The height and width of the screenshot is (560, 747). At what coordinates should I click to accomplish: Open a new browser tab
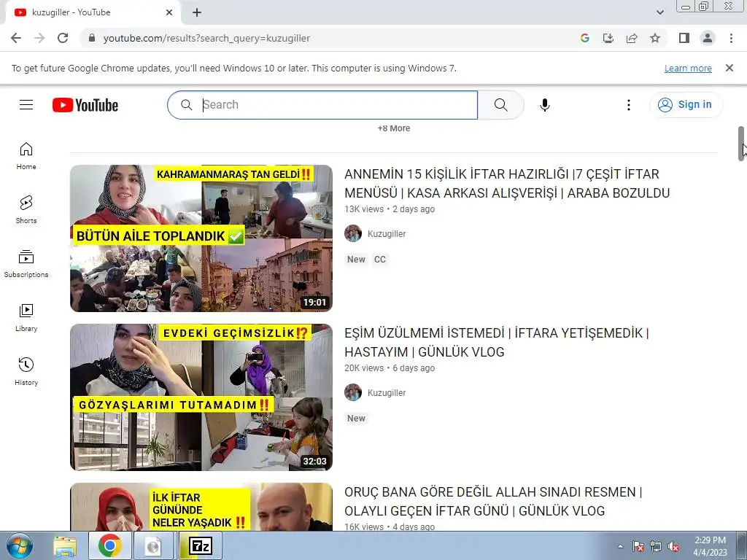tap(197, 12)
